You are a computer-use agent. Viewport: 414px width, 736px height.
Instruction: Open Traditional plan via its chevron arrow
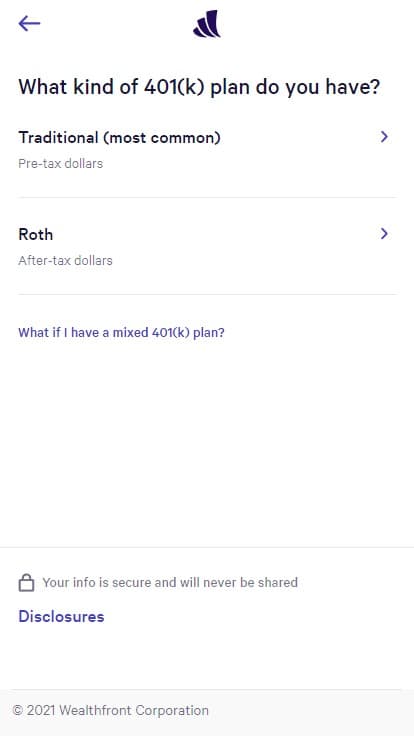coord(384,137)
